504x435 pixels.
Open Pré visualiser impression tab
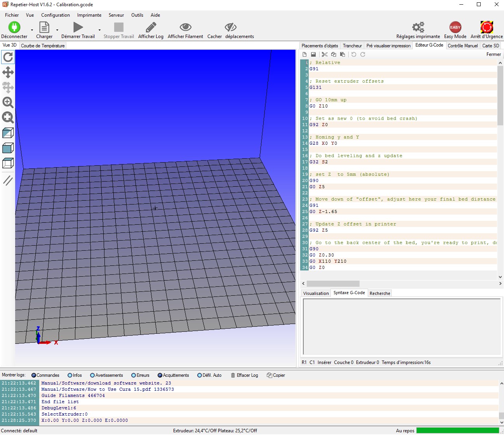[388, 45]
